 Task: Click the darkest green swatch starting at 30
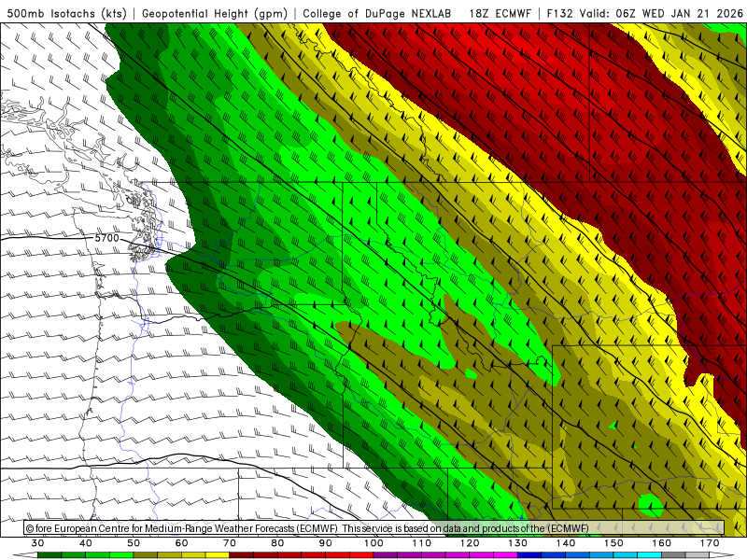tap(49, 555)
